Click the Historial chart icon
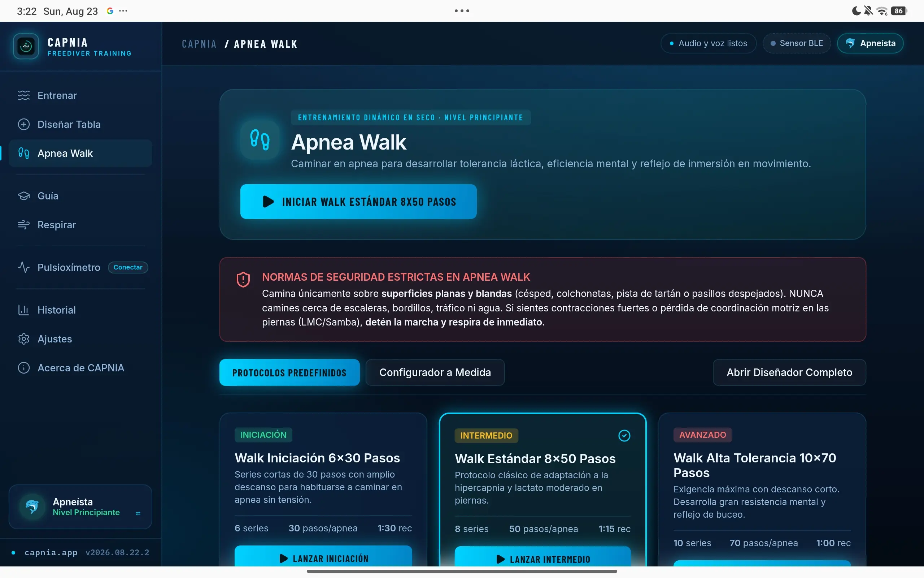The height and width of the screenshot is (578, 924). click(x=24, y=310)
